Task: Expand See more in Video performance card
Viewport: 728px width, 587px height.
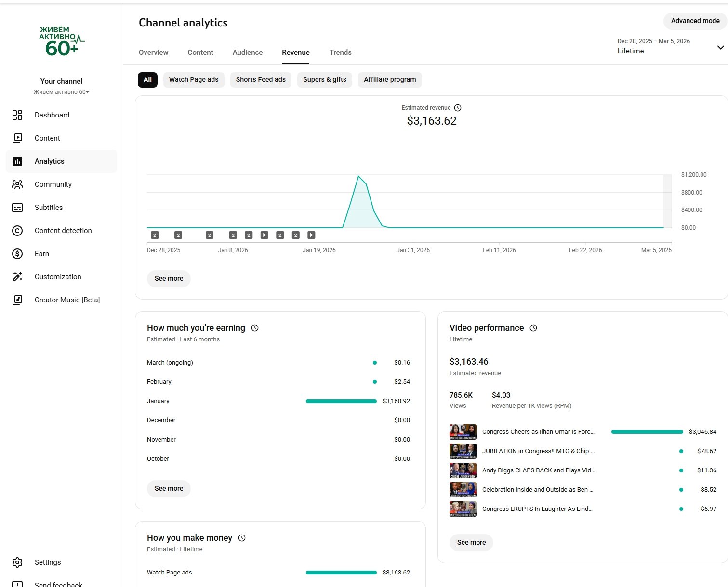Action: click(x=471, y=542)
